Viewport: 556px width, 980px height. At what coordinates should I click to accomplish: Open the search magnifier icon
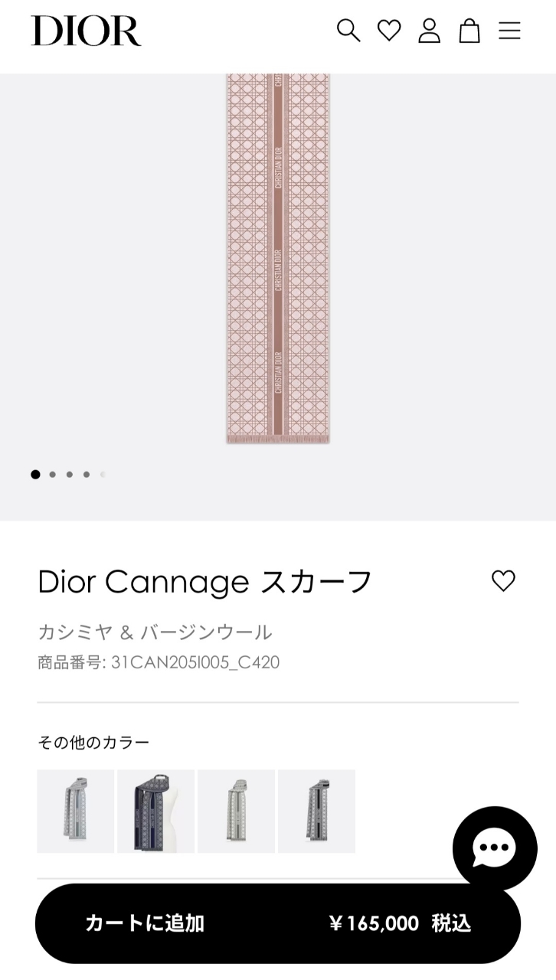tap(348, 31)
